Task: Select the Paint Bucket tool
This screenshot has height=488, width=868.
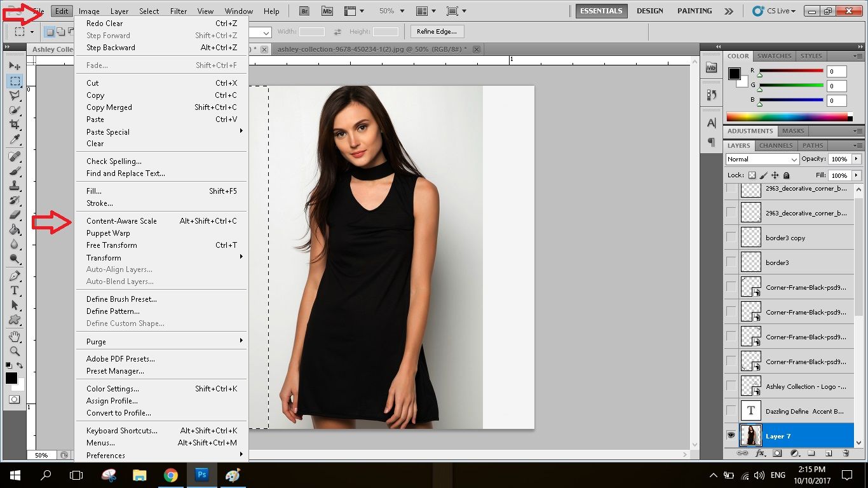Action: point(15,229)
